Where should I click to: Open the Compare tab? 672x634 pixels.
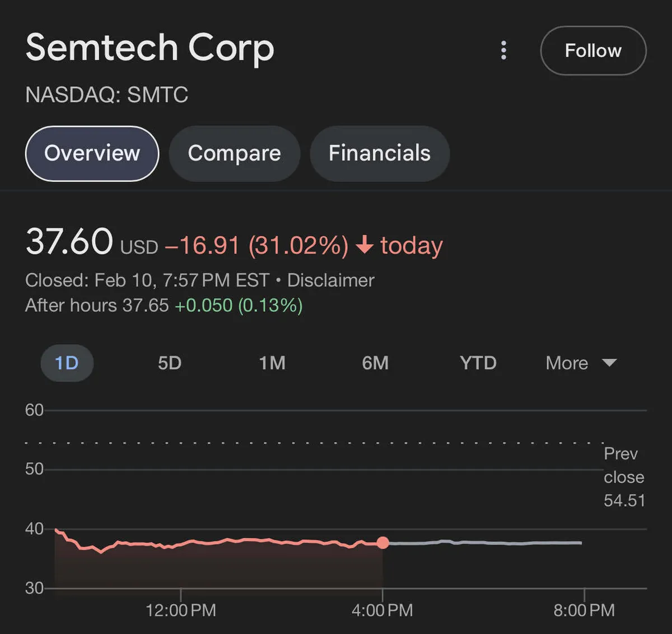click(234, 153)
